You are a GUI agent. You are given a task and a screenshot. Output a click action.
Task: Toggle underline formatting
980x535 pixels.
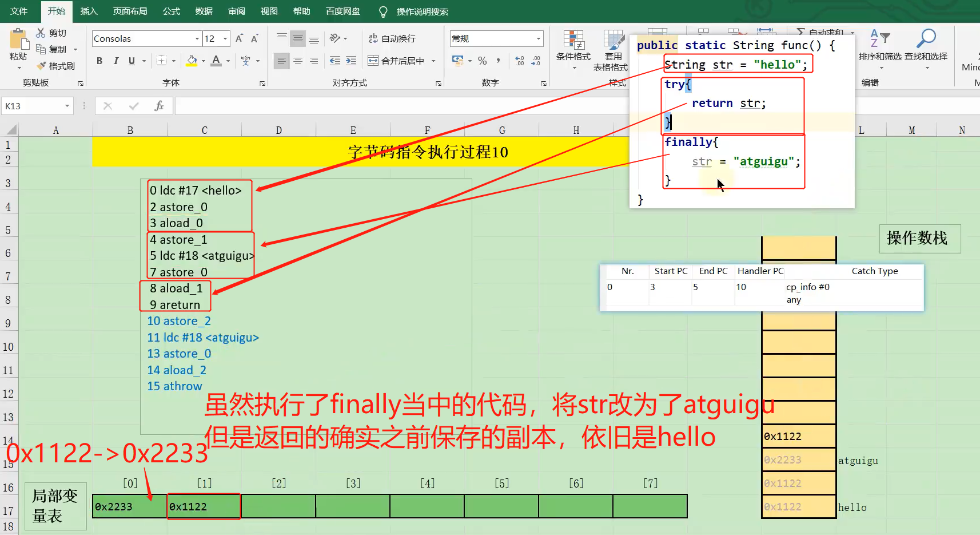[132, 61]
